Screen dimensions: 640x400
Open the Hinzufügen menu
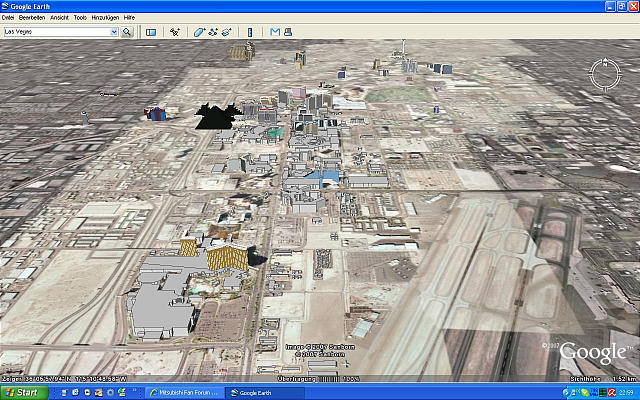[104, 18]
